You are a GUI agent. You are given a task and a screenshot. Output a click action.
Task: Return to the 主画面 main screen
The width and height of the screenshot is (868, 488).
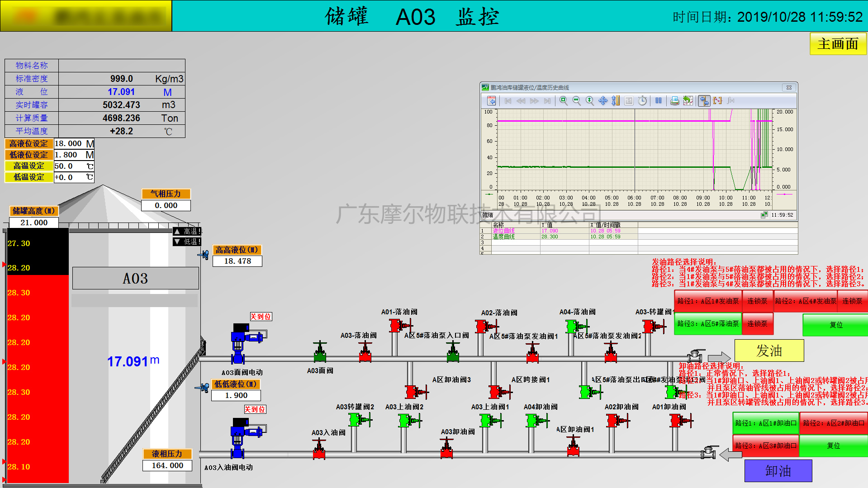coord(838,44)
